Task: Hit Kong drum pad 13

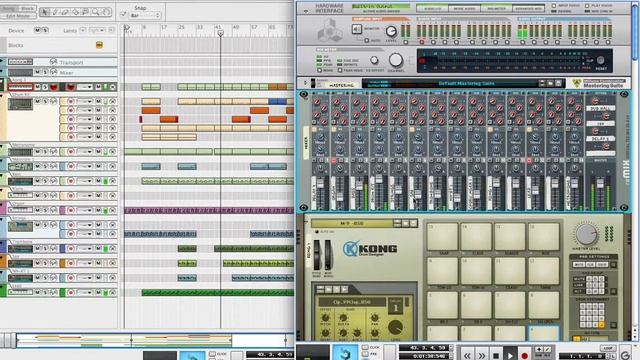Action: click(442, 236)
